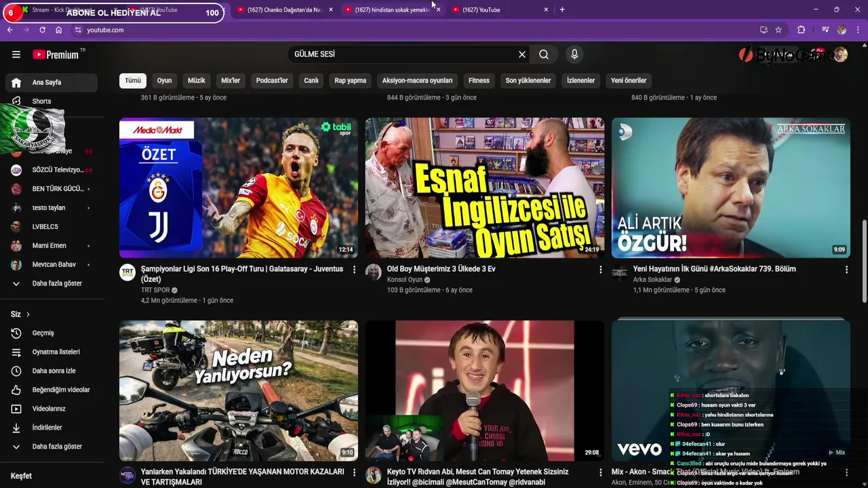The image size is (868, 488).
Task: Open the Chrome three-dot menu
Action: pyautogui.click(x=859, y=30)
